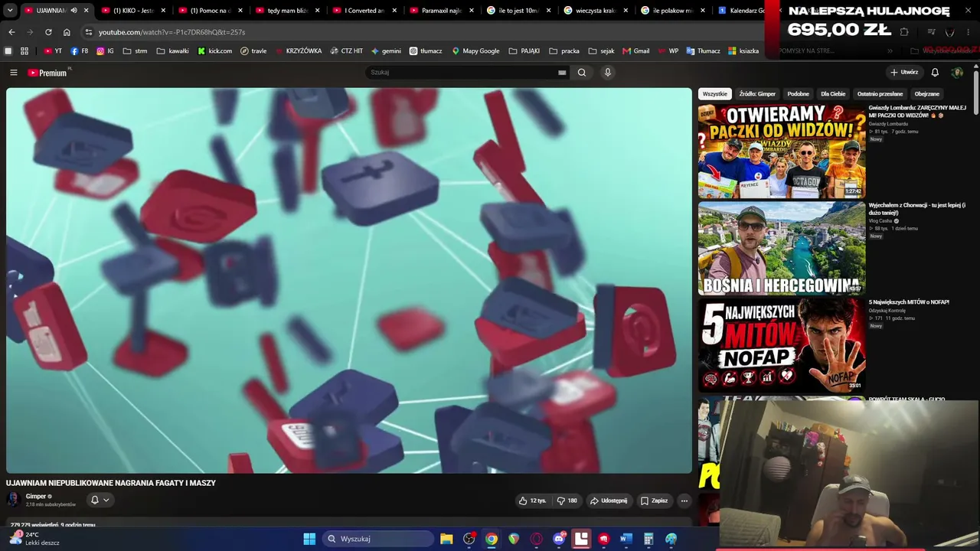Open the Windows Start menu
The height and width of the screenshot is (551, 980).
309,539
